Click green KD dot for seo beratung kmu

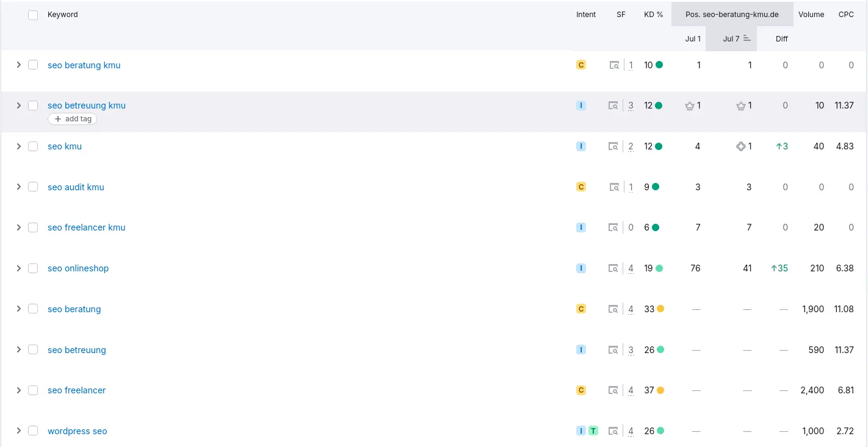(x=659, y=65)
